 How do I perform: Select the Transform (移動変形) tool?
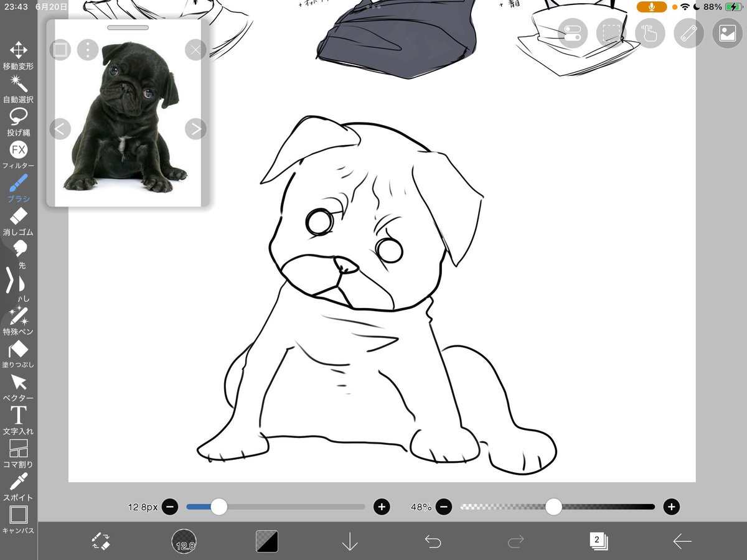tap(19, 55)
